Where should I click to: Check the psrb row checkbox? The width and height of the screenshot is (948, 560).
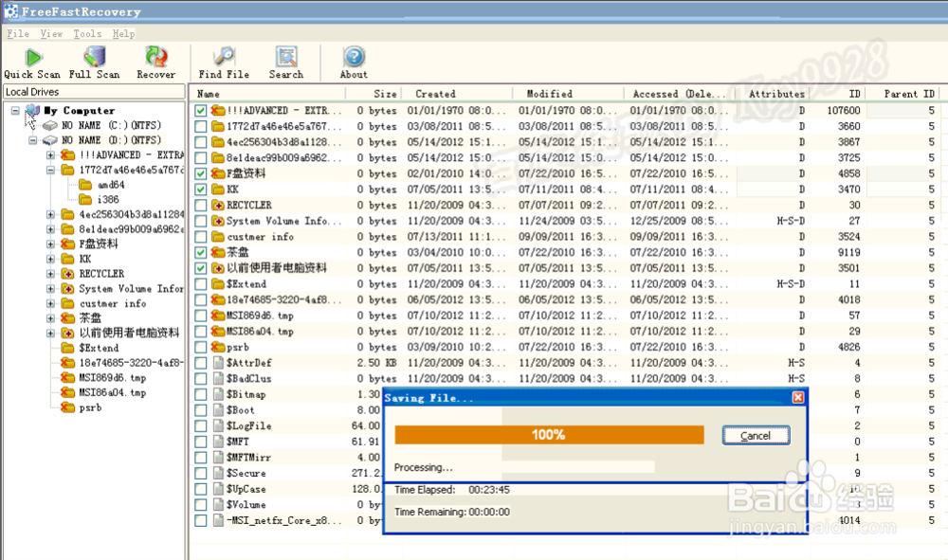coord(201,347)
